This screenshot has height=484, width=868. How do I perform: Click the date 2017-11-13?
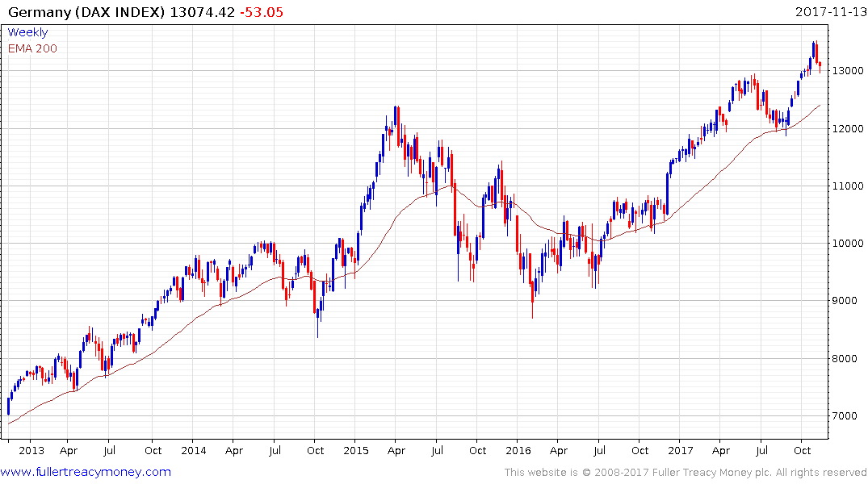830,11
